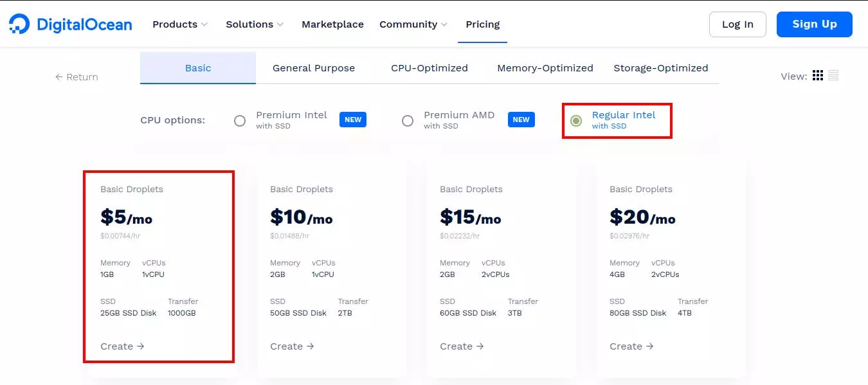Click the $5/mo price heading
Screen dimensions: 868x385
[126, 217]
